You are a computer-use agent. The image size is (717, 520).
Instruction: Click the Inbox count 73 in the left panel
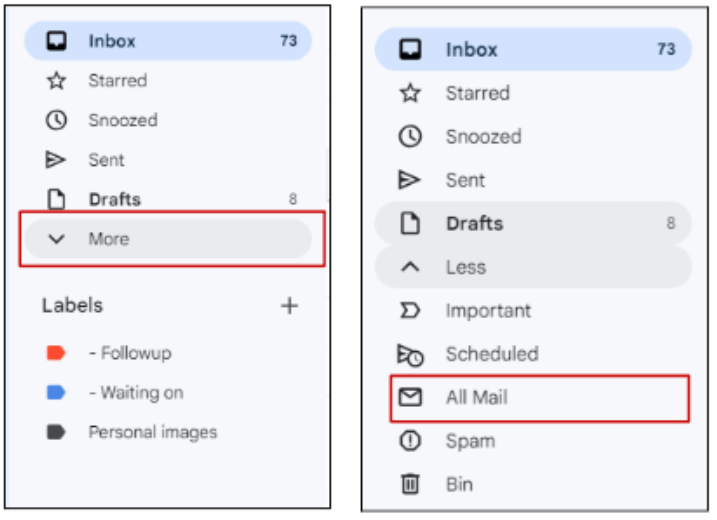click(x=289, y=41)
